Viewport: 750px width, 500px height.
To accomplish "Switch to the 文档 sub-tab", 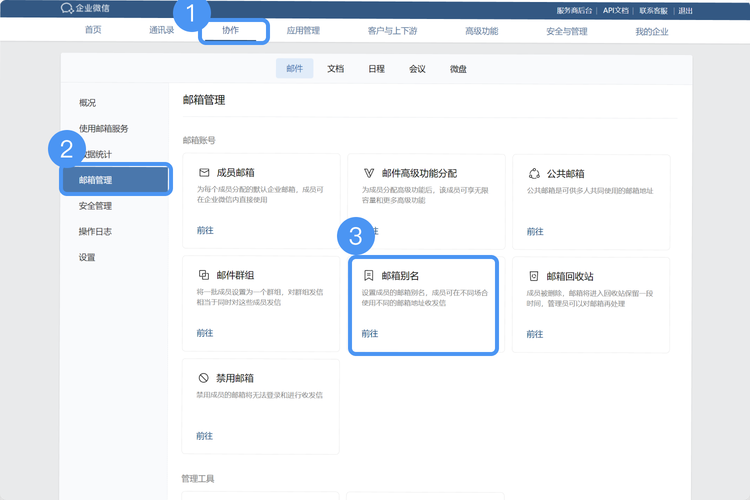I will pos(336,69).
